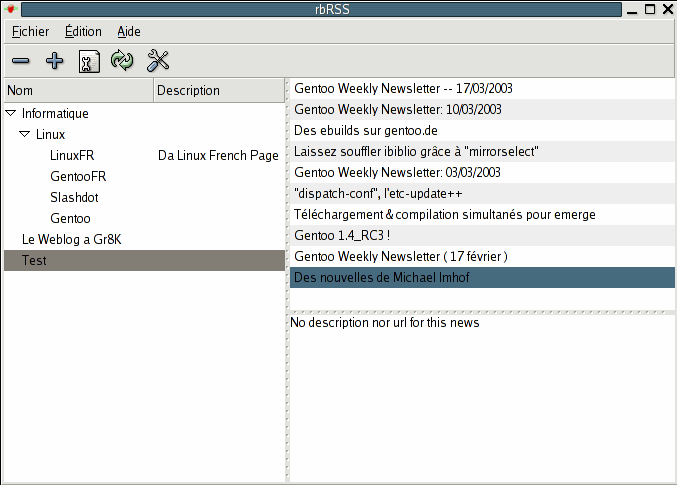Click the window menu icon in title bar
Viewport: 677px width, 485px height.
click(x=11, y=10)
